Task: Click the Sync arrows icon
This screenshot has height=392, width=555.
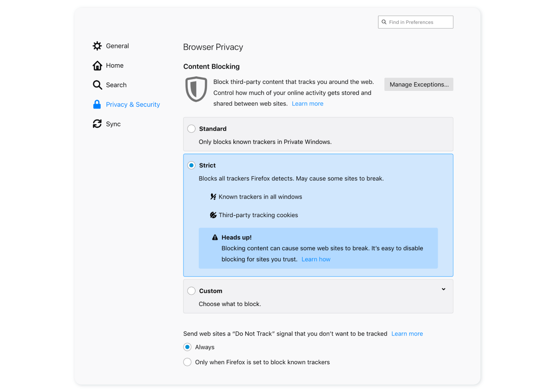Action: (97, 124)
